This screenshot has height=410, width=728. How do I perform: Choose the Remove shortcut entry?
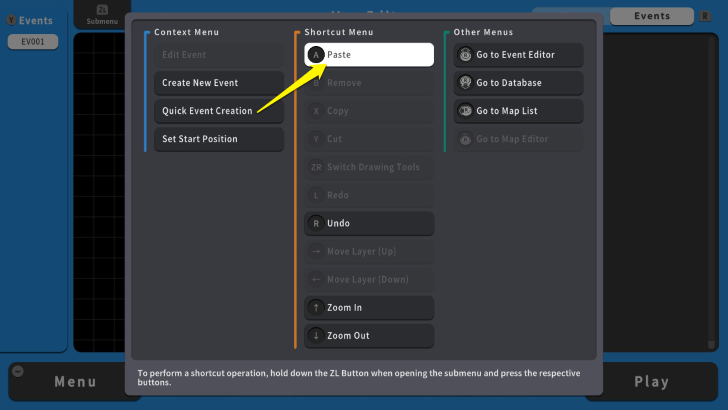pyautogui.click(x=369, y=83)
